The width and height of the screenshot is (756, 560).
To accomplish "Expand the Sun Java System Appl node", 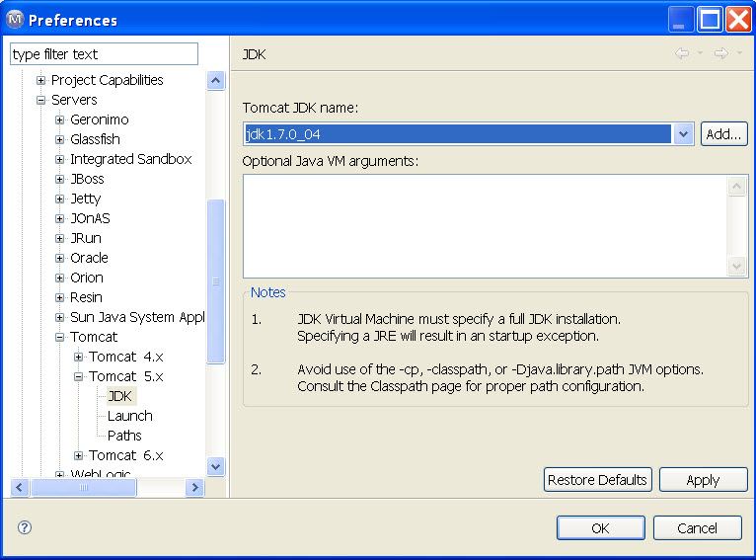I will [60, 317].
